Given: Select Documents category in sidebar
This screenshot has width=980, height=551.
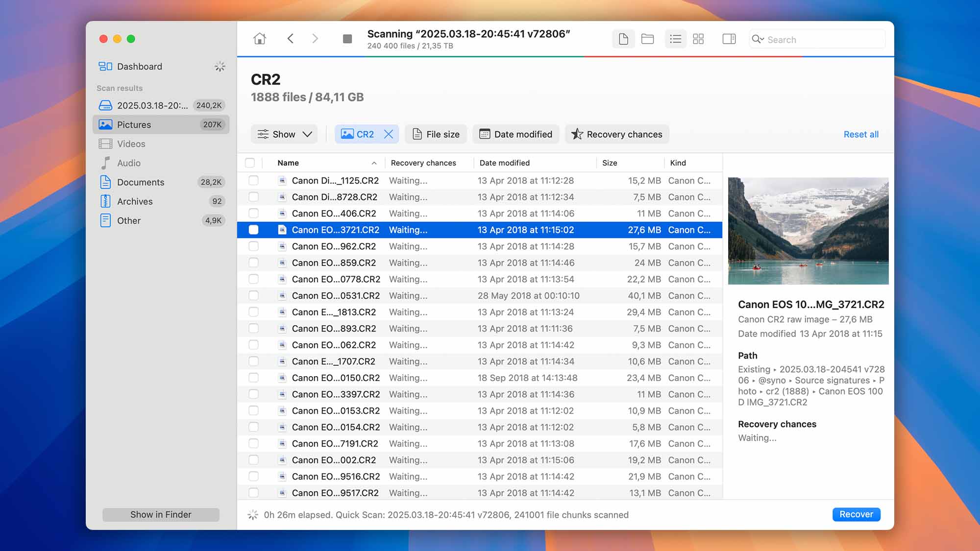Looking at the screenshot, I should pyautogui.click(x=161, y=182).
